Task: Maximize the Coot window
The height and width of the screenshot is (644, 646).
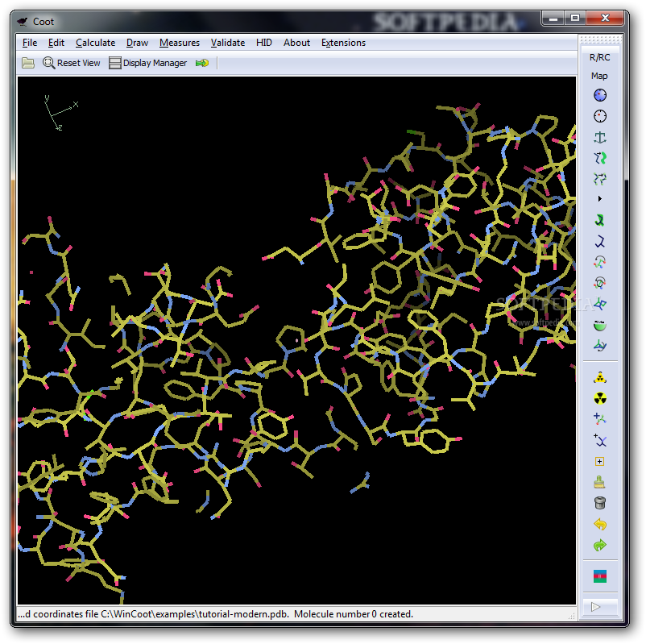Action: pos(575,19)
